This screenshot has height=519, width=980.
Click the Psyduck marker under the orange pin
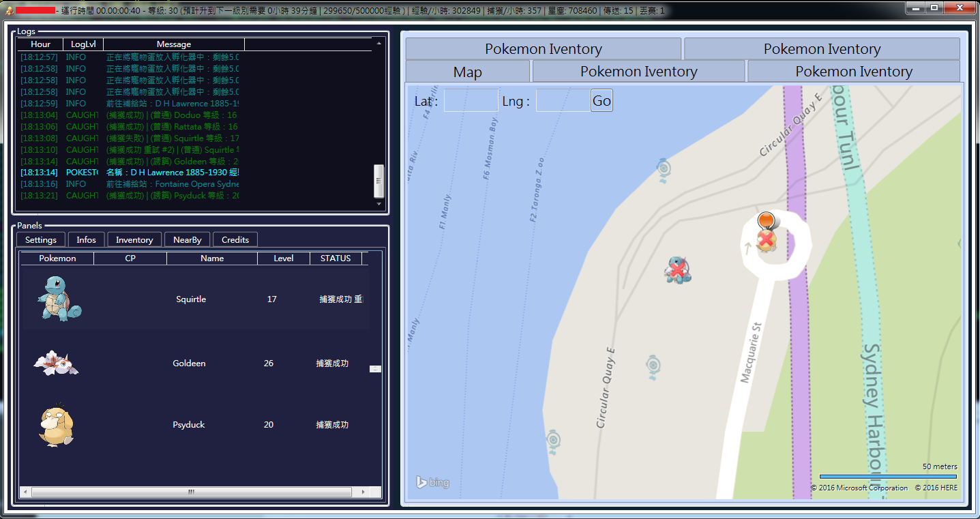click(767, 241)
